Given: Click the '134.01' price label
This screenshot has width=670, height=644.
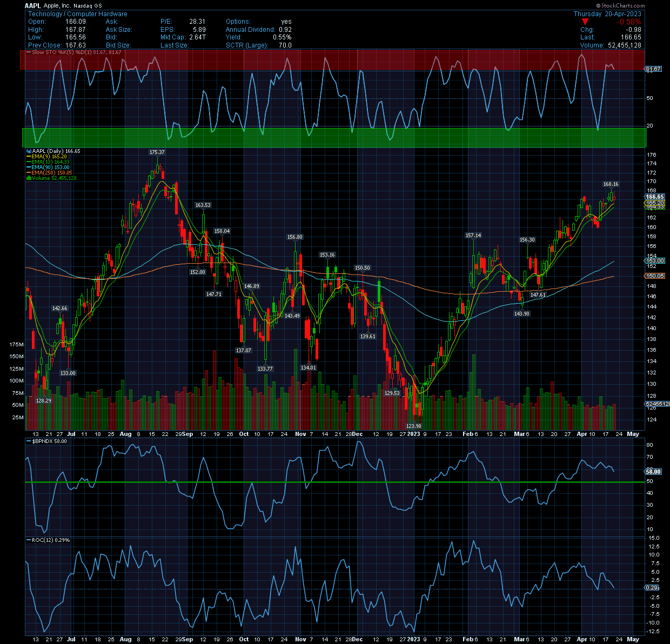Looking at the screenshot, I should point(309,368).
